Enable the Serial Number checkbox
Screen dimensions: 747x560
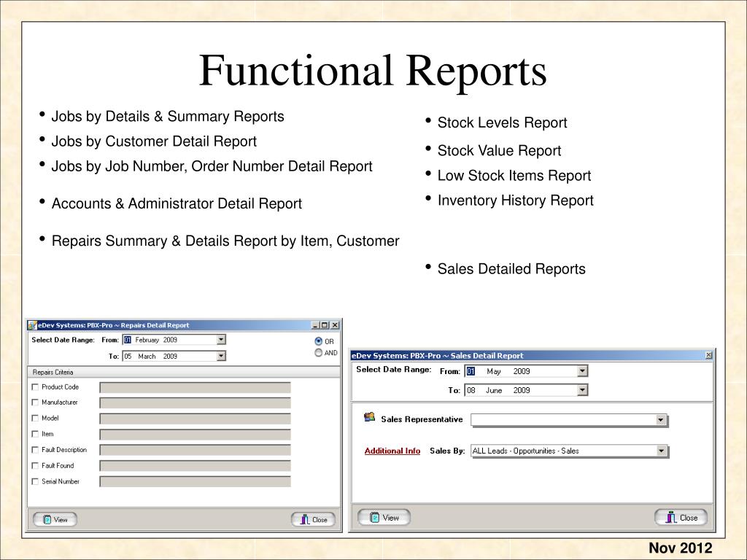[x=35, y=481]
